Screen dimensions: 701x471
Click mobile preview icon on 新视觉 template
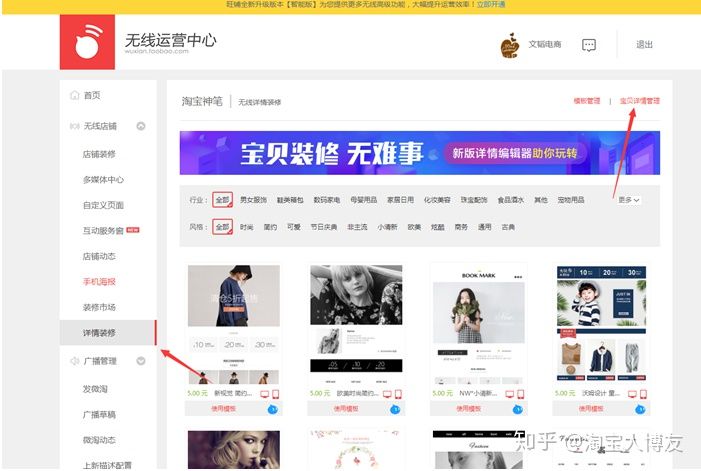(x=275, y=394)
